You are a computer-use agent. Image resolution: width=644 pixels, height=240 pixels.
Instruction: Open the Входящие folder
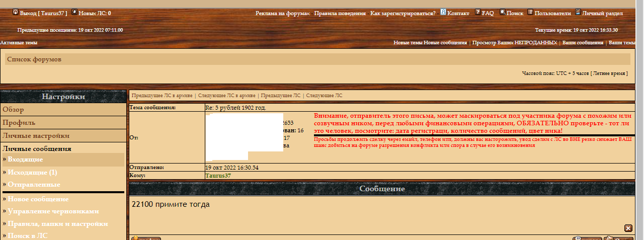(x=25, y=159)
